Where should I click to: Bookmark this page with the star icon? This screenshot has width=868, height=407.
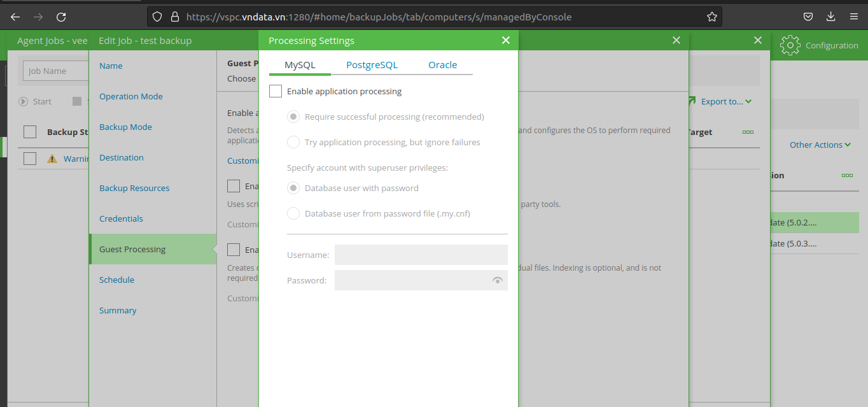click(712, 17)
